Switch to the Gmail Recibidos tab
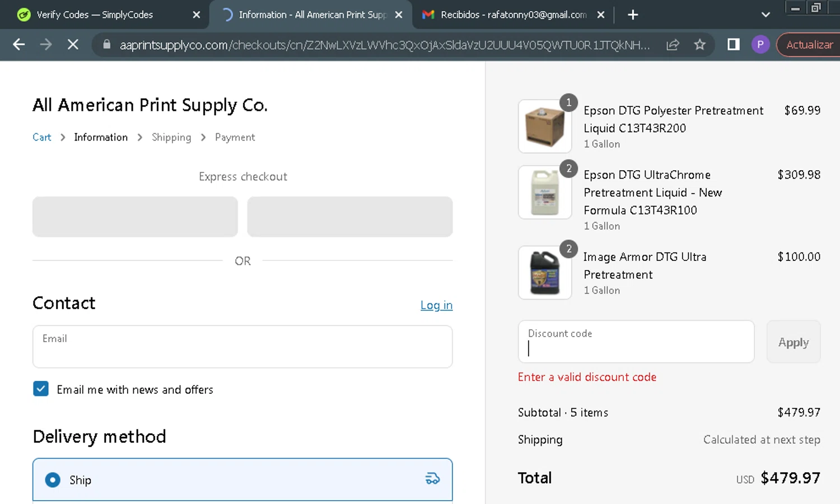The width and height of the screenshot is (840, 504). 514,15
